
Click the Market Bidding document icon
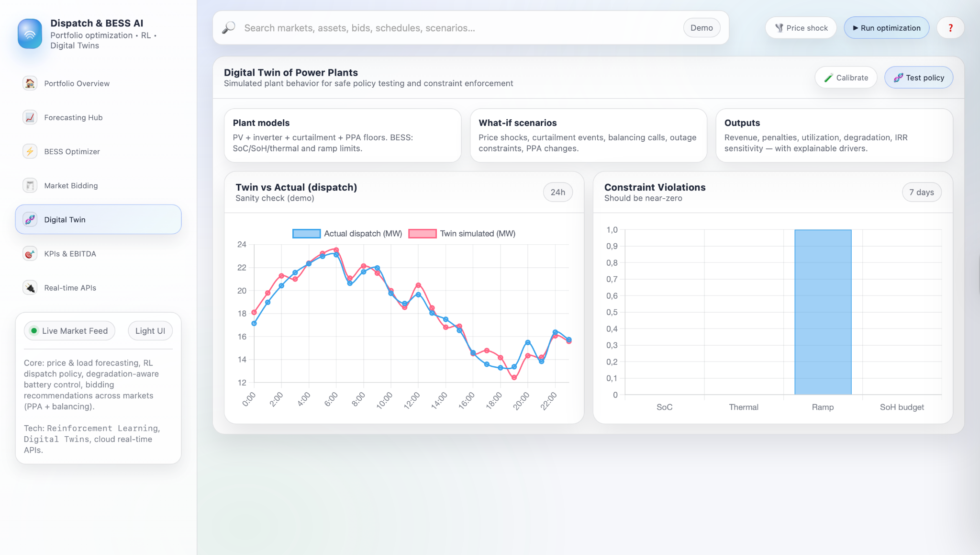30,185
